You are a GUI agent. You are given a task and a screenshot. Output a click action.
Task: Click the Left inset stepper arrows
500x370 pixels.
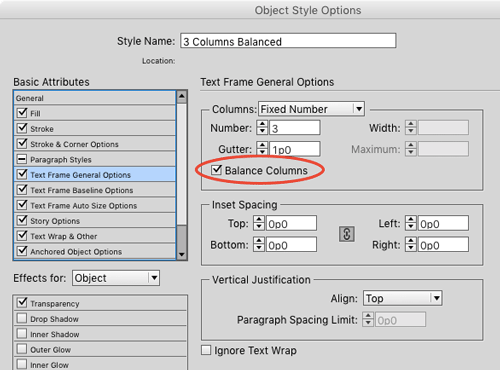[411, 223]
